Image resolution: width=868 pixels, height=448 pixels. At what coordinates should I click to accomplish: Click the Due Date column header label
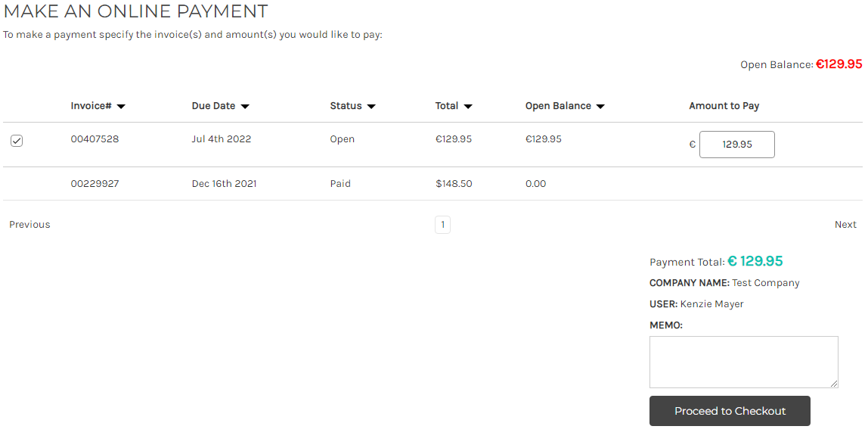point(214,106)
